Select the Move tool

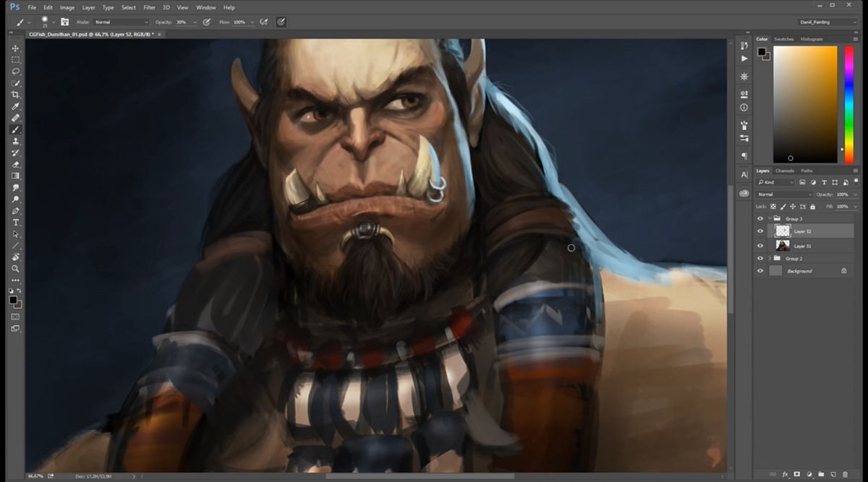(16, 48)
